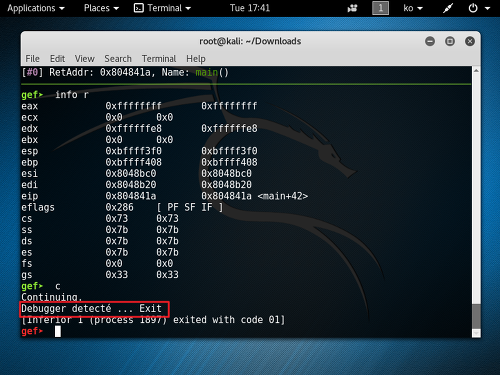The width and height of the screenshot is (500, 375).
Task: Click the eip <main+42> symbol text
Action: coord(283,196)
